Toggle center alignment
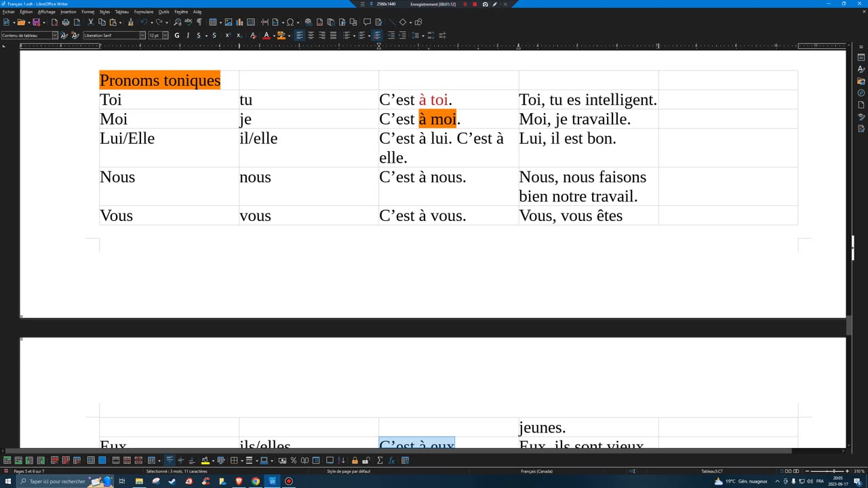 pos(311,35)
